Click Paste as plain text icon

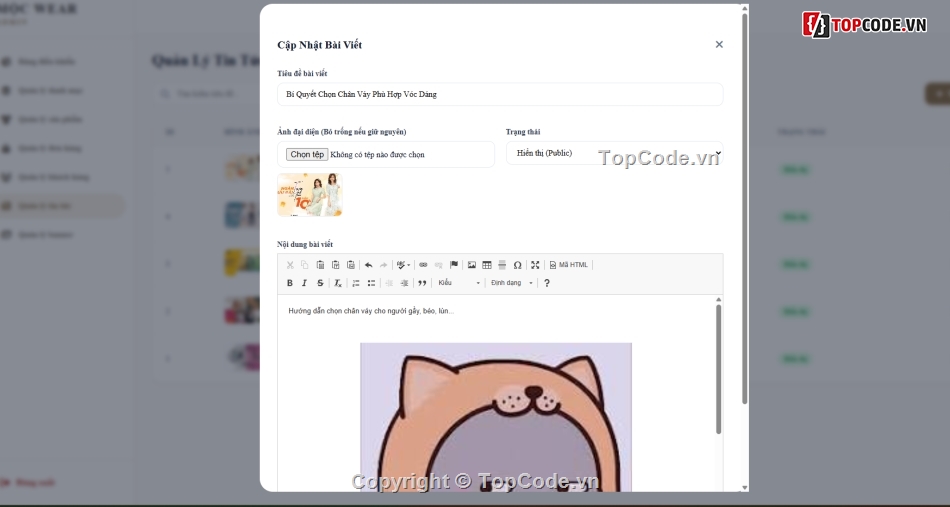[x=336, y=265]
